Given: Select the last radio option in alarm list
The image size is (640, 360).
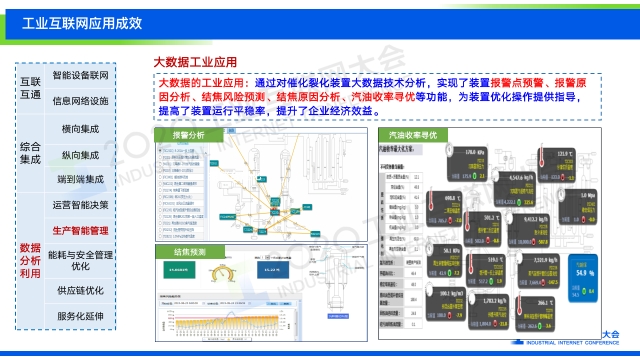Looking at the screenshot, I should (x=160, y=236).
